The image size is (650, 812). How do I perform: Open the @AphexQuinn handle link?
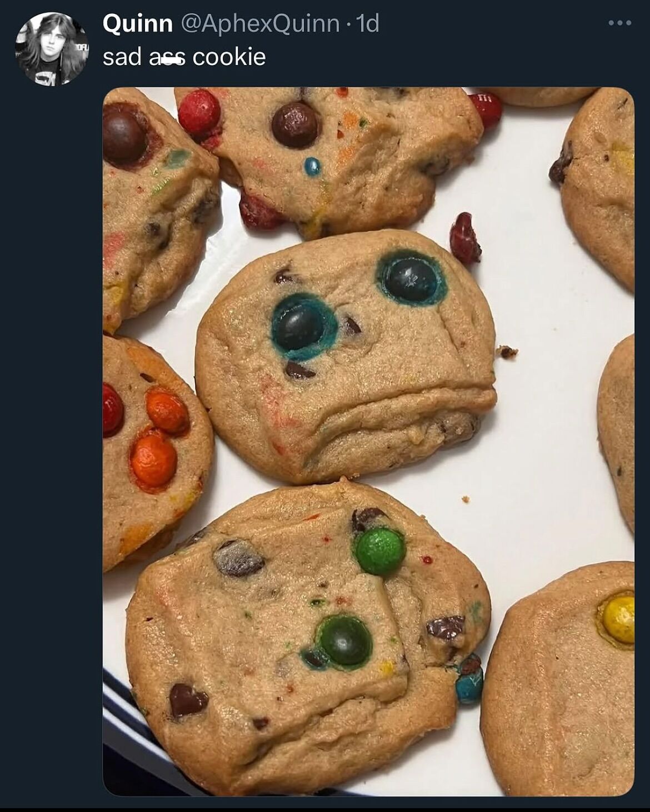click(261, 23)
